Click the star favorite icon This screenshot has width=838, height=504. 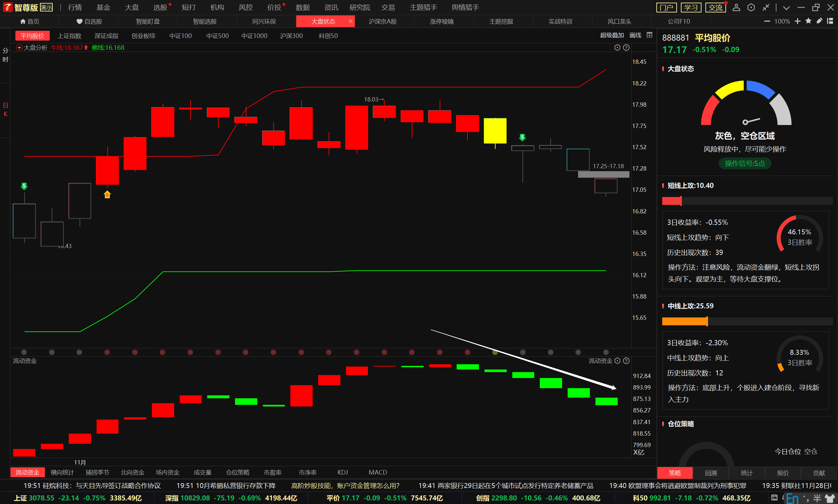pos(808,21)
